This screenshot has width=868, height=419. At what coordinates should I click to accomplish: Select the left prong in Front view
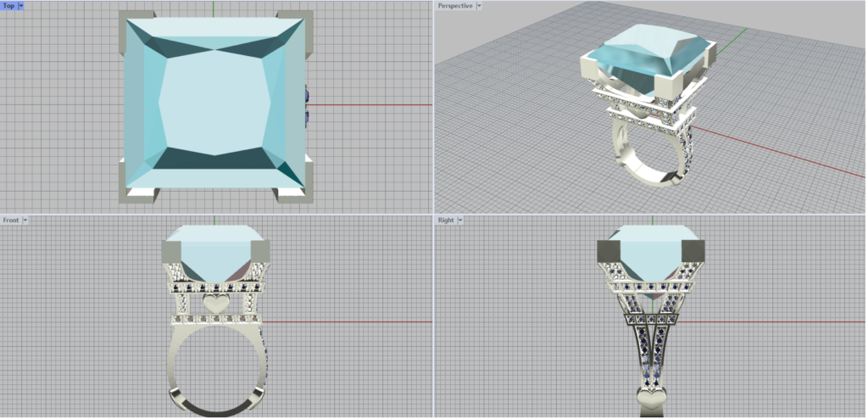coord(172,252)
